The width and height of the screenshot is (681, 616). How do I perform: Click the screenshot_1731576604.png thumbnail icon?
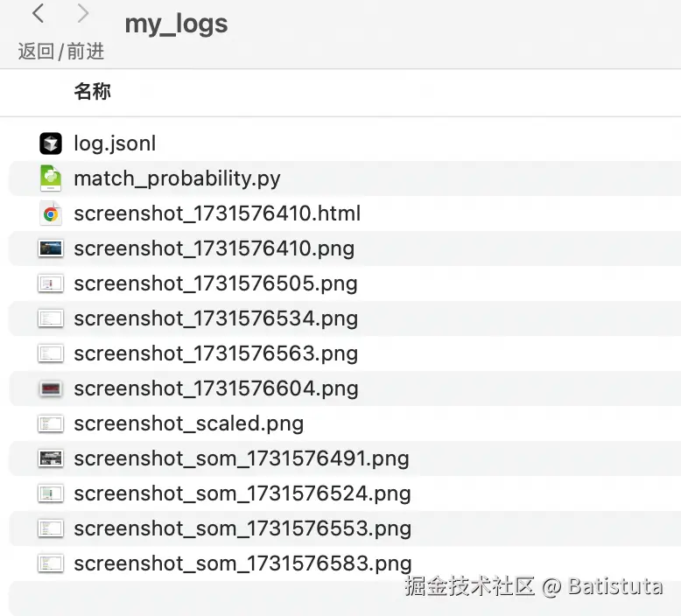click(x=51, y=388)
